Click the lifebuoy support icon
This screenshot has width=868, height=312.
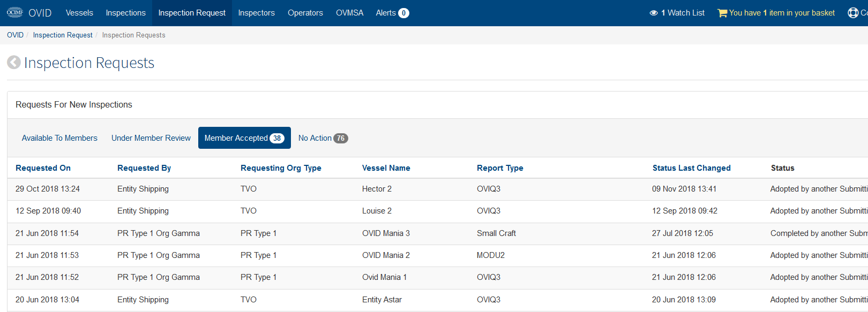853,13
